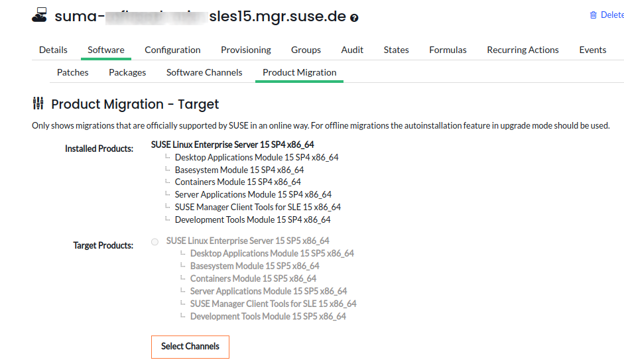Click the Delete trash icon

(593, 15)
